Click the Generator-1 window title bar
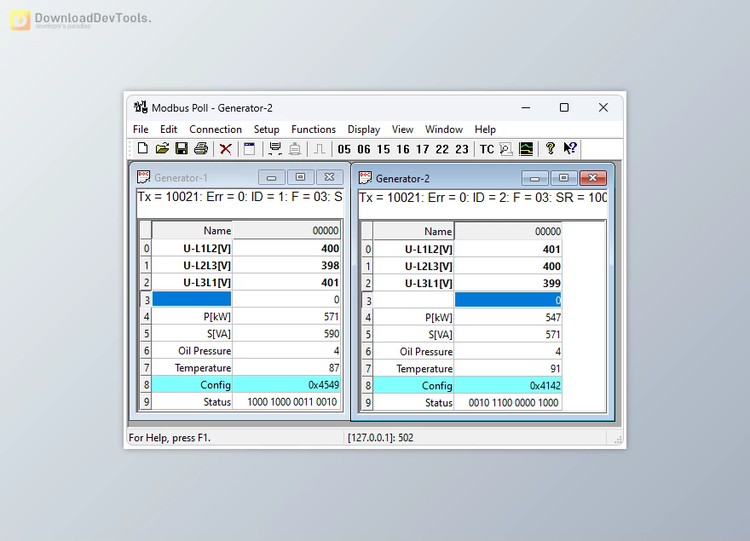This screenshot has height=541, width=750. (239, 177)
